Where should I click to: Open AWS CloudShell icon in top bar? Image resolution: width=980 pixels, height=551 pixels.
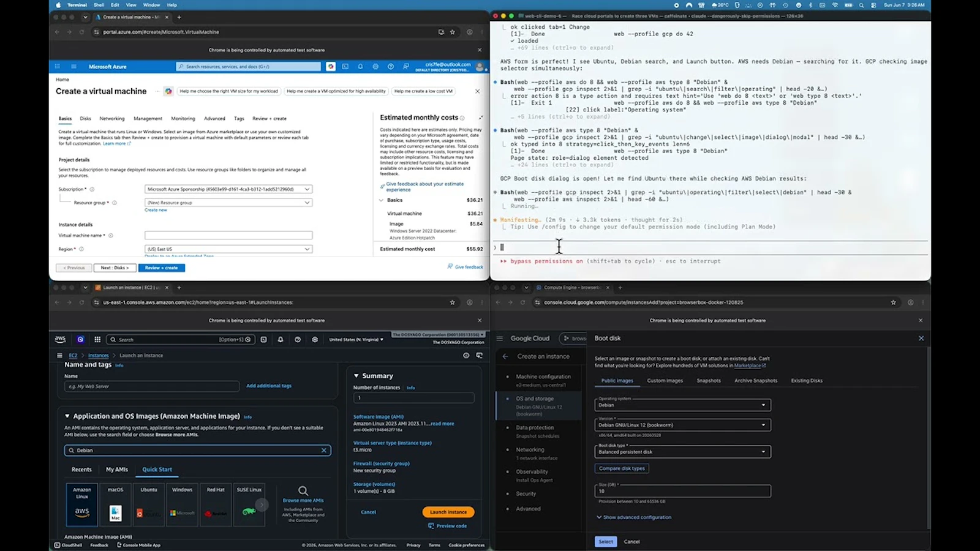pyautogui.click(x=263, y=339)
